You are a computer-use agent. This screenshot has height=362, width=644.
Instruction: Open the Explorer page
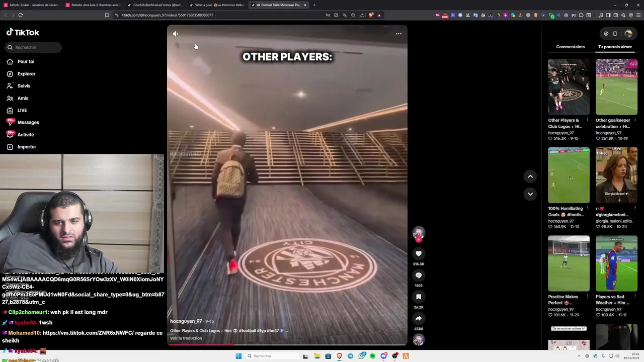pyautogui.click(x=21, y=74)
